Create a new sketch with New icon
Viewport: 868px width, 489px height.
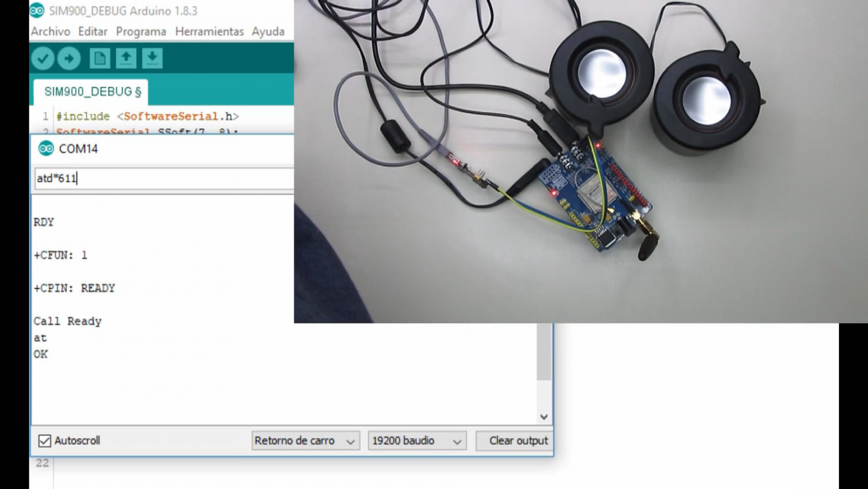pyautogui.click(x=100, y=59)
